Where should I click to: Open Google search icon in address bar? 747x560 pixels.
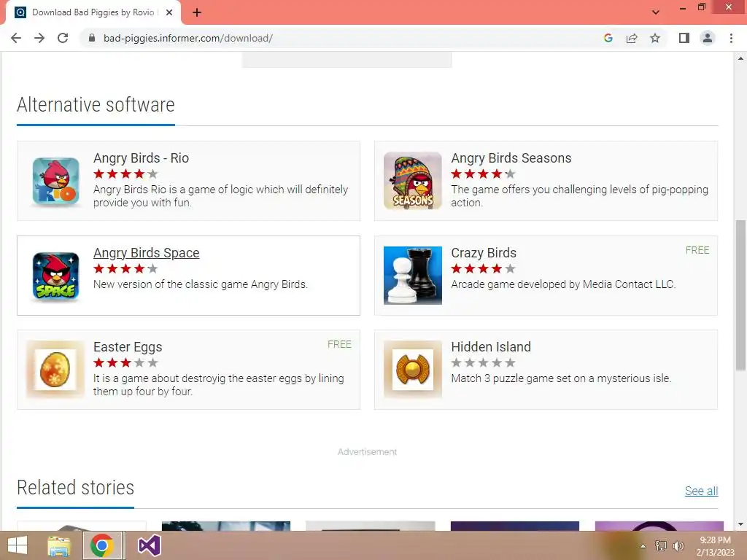tap(608, 38)
